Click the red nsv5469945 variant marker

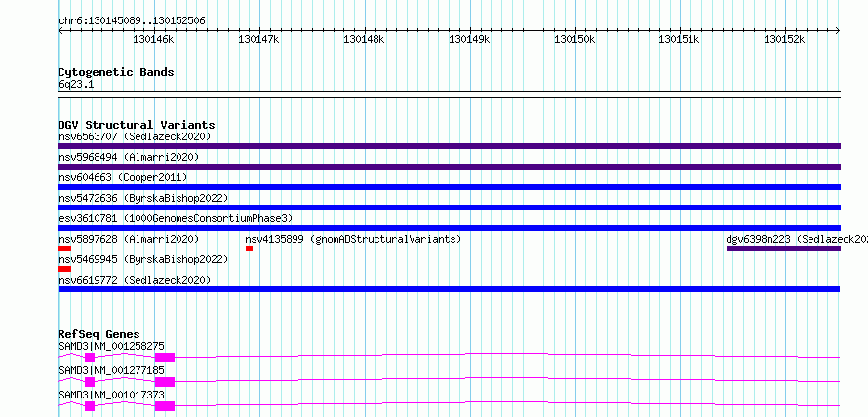(x=64, y=269)
